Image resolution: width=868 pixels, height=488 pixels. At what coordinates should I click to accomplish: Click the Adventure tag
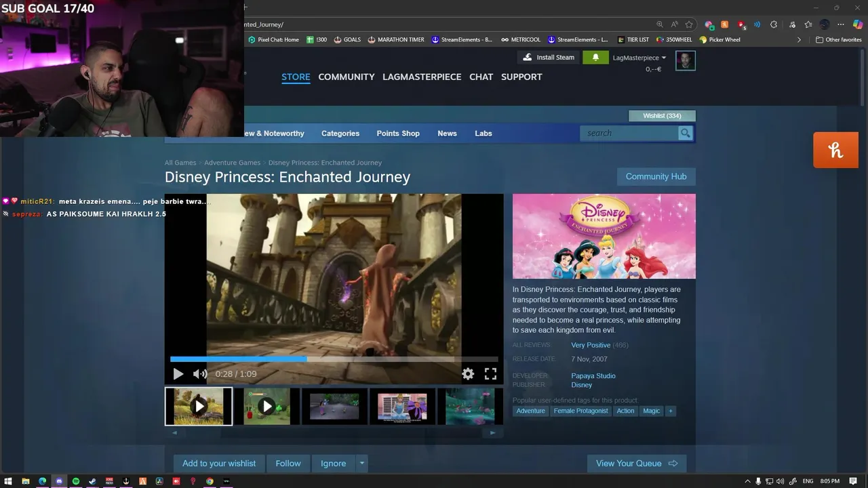pos(530,411)
